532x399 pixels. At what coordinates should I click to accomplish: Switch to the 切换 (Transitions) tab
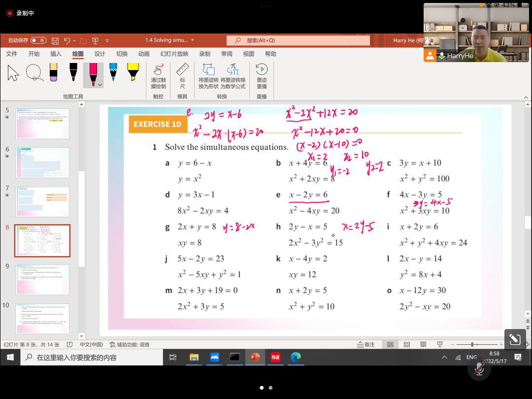122,54
